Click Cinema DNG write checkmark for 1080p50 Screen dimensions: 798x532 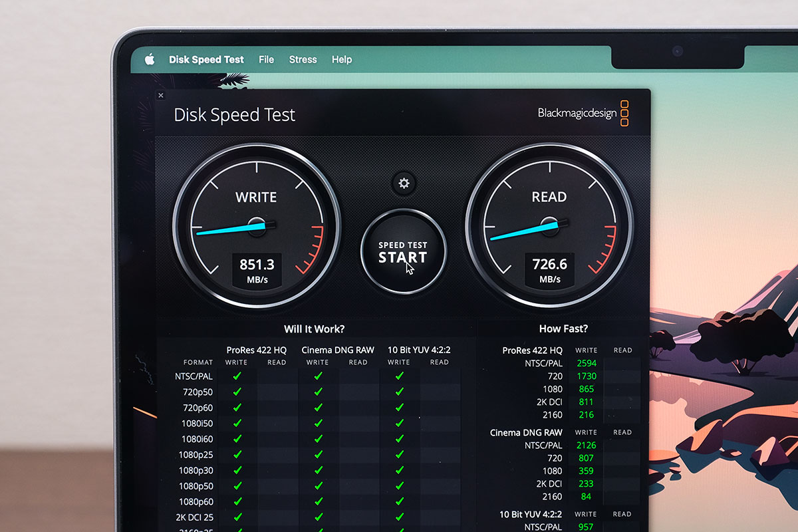pos(318,486)
